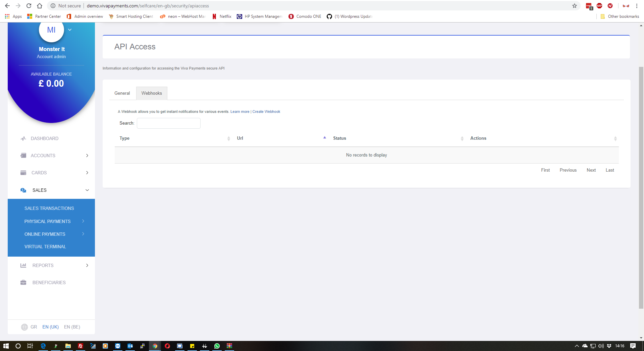Open Virtual Terminal from the Sales menu
644x351 pixels.
click(x=45, y=246)
